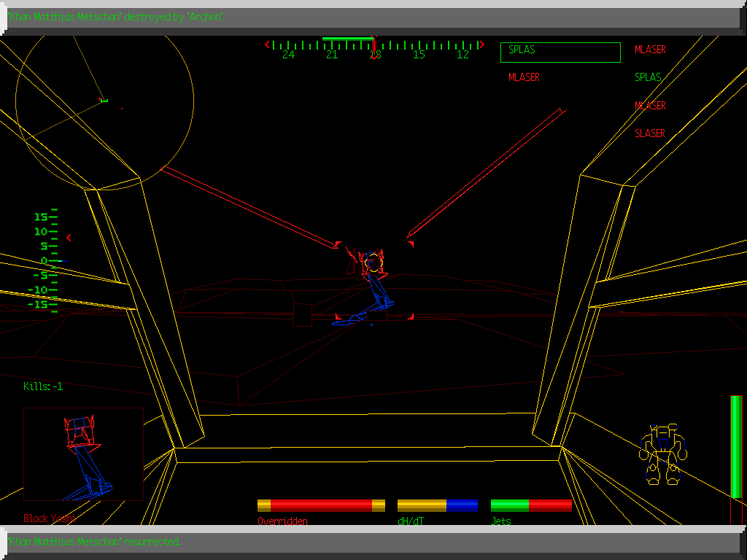Click the mech damage diagram at bottom right
747x560 pixels.
[x=662, y=452]
